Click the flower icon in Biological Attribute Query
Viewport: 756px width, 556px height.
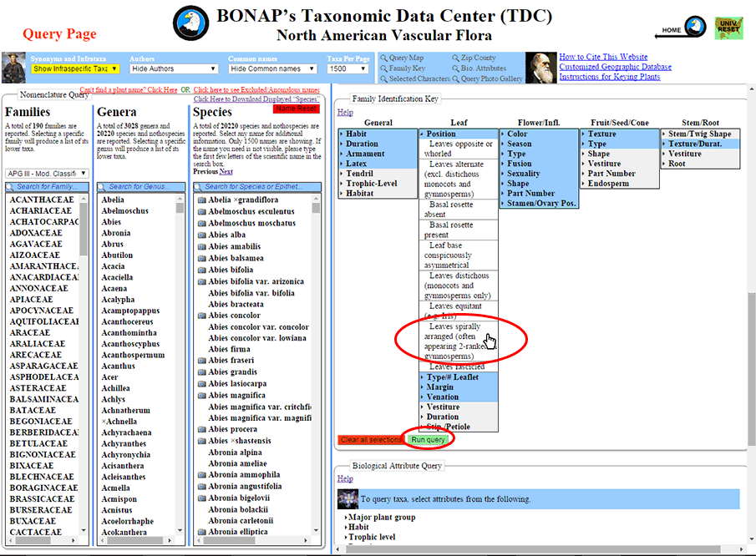pyautogui.click(x=348, y=499)
